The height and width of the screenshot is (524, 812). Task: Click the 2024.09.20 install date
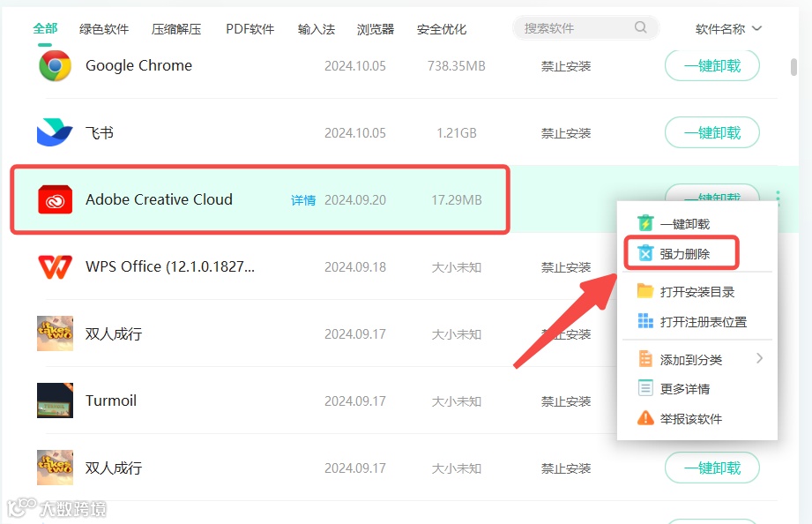tap(355, 200)
